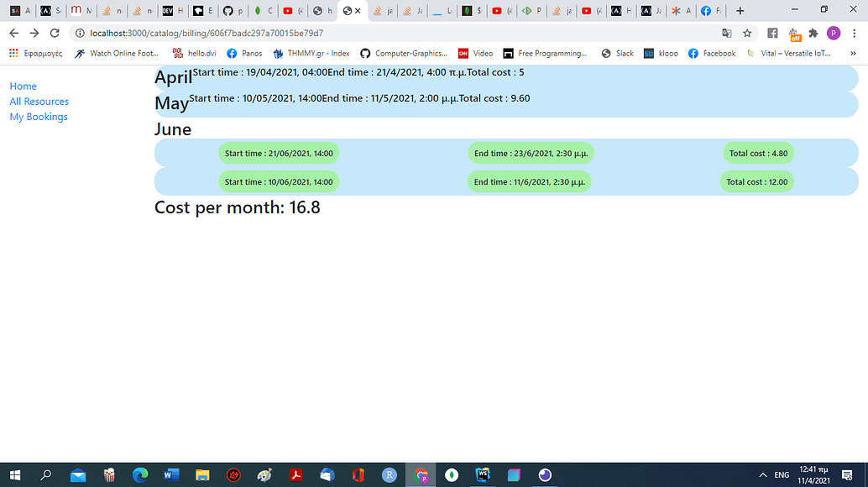Open Windows Search from the taskbar
This screenshot has width=868, height=487.
[x=46, y=475]
